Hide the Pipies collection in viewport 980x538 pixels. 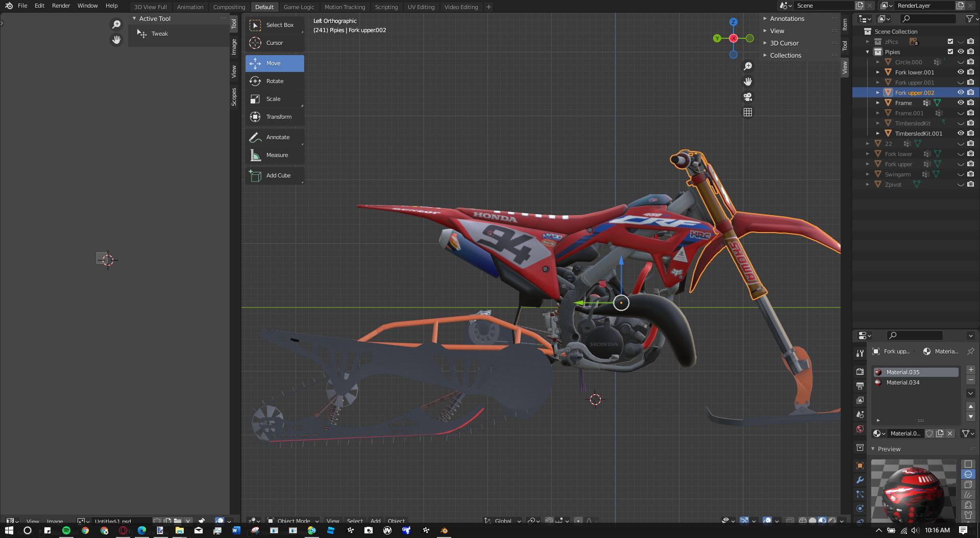click(961, 52)
